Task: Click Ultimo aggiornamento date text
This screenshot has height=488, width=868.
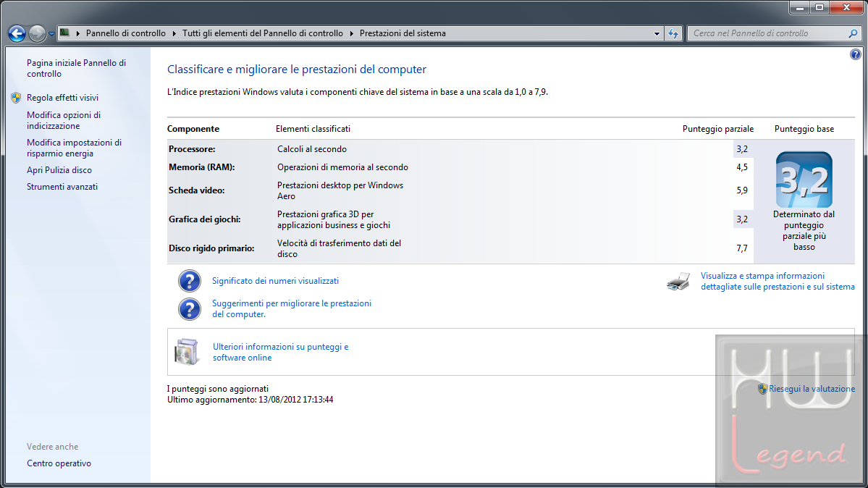Action: pyautogui.click(x=250, y=400)
